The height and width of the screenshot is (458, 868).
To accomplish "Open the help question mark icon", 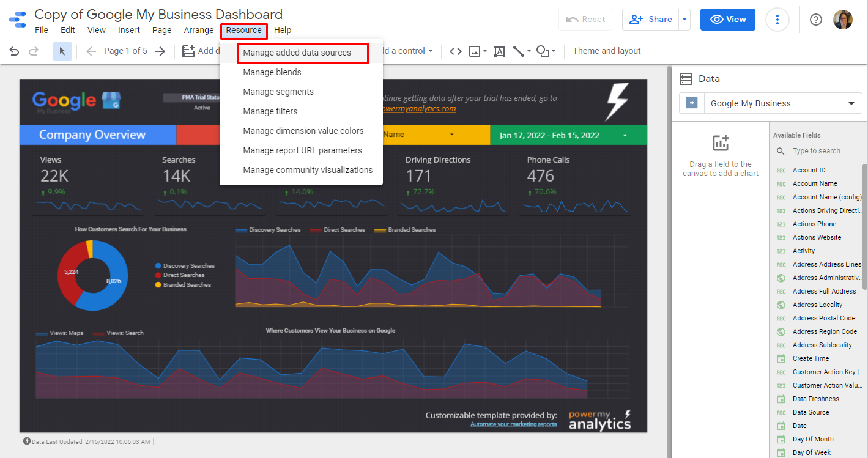I will tap(815, 20).
